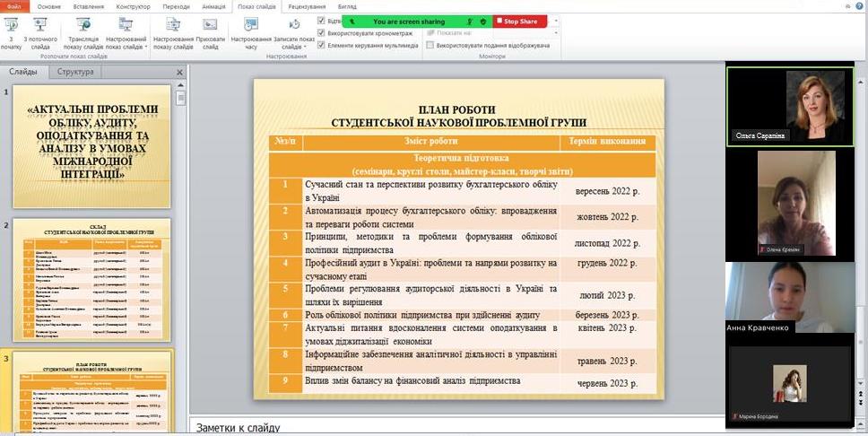Viewport: 868px width, 436px height.
Task: Select slide 1 thumbnail in slides pane
Action: coord(91,146)
